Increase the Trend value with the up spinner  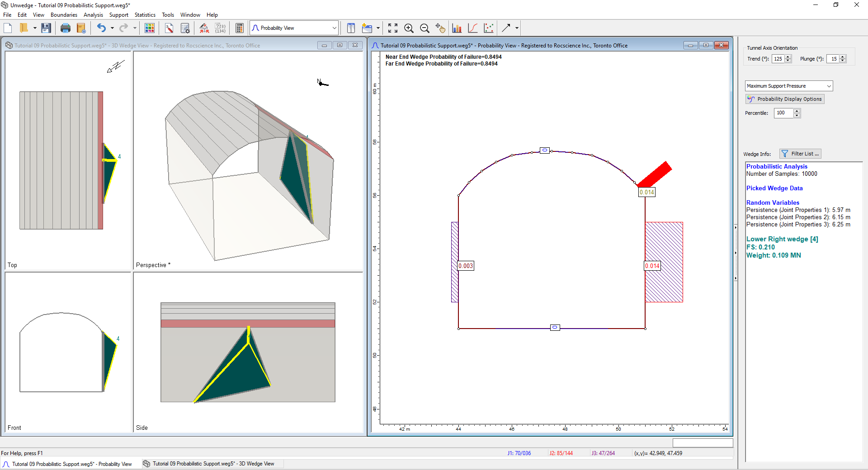click(x=788, y=57)
